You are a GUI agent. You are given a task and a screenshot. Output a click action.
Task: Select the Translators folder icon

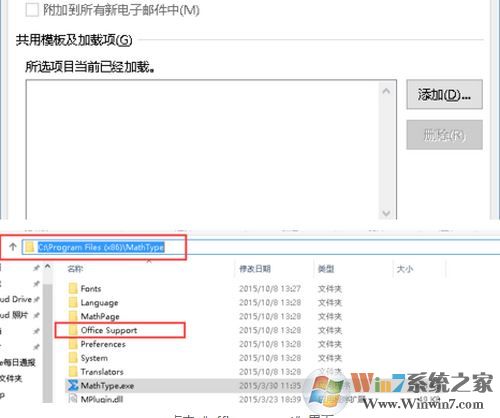[73, 371]
